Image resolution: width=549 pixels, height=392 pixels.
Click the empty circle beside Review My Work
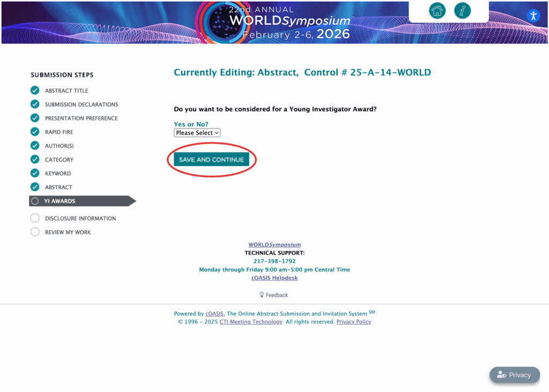click(35, 232)
